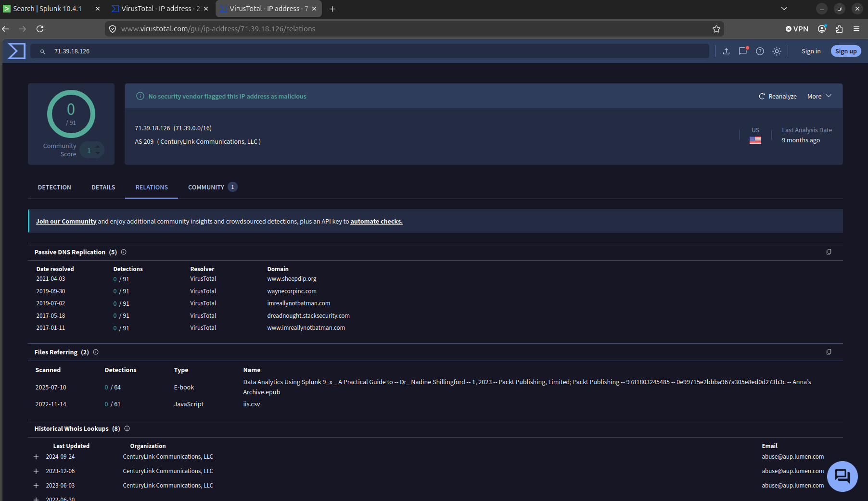
Task: Click info icon next to Files Referring
Action: pos(96,352)
